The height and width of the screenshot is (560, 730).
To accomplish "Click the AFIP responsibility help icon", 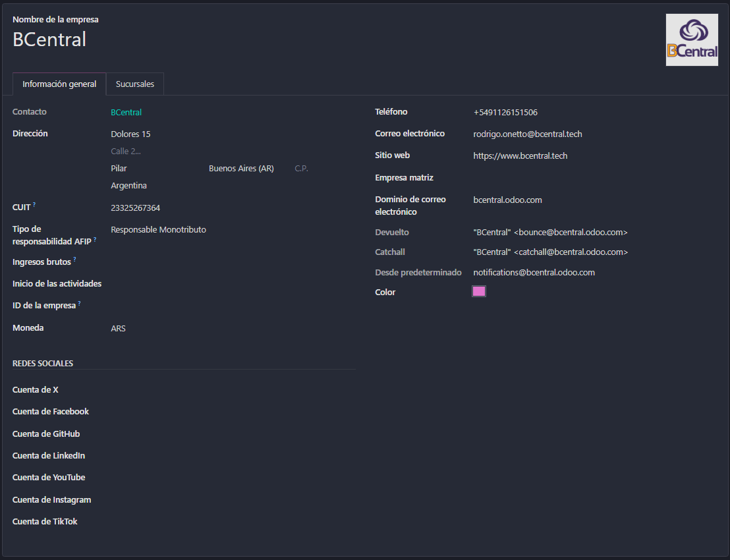I will (x=95, y=239).
